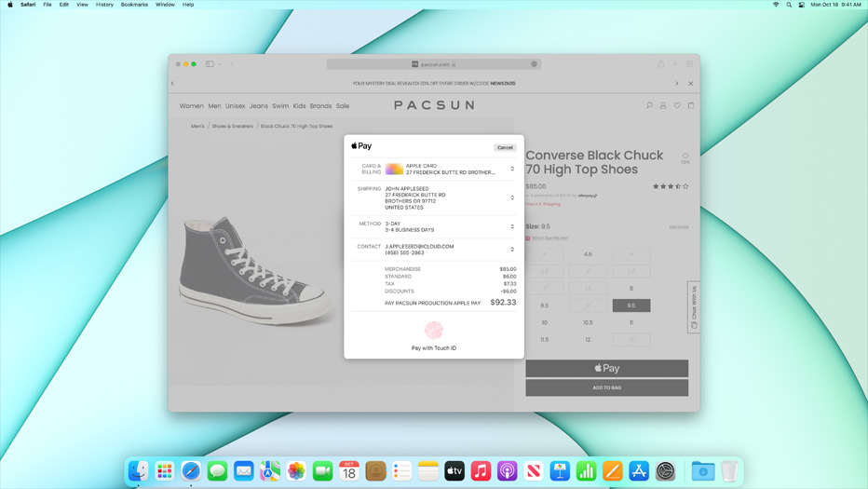Click the Safari sidebar toggle icon

[210, 63]
